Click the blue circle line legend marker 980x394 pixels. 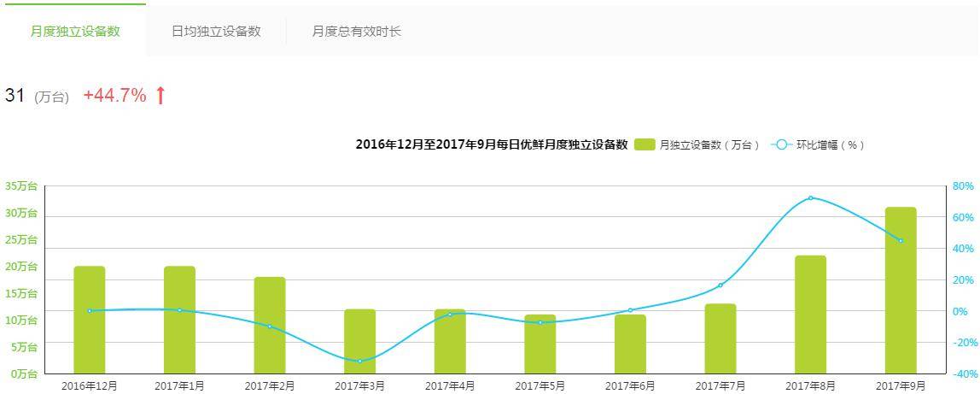pyautogui.click(x=782, y=145)
